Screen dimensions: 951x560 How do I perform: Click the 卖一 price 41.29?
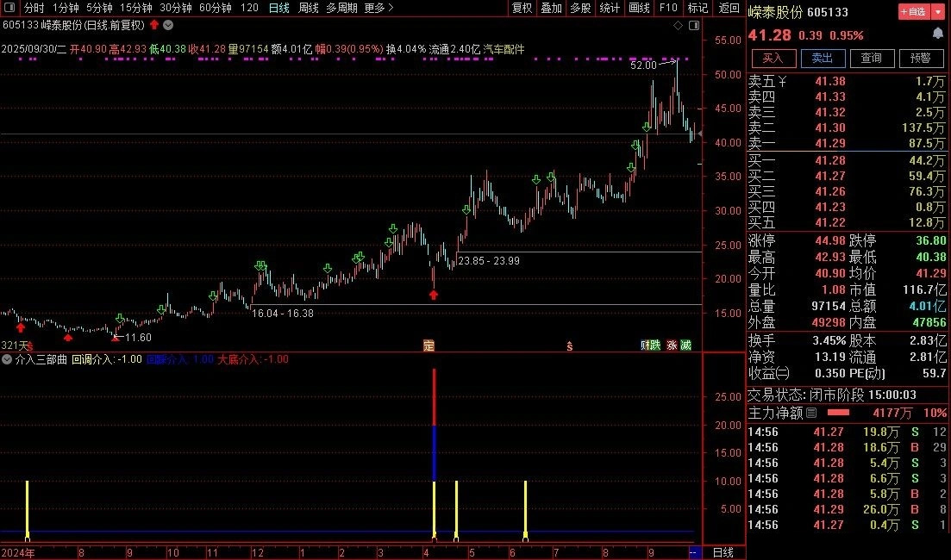coord(830,144)
